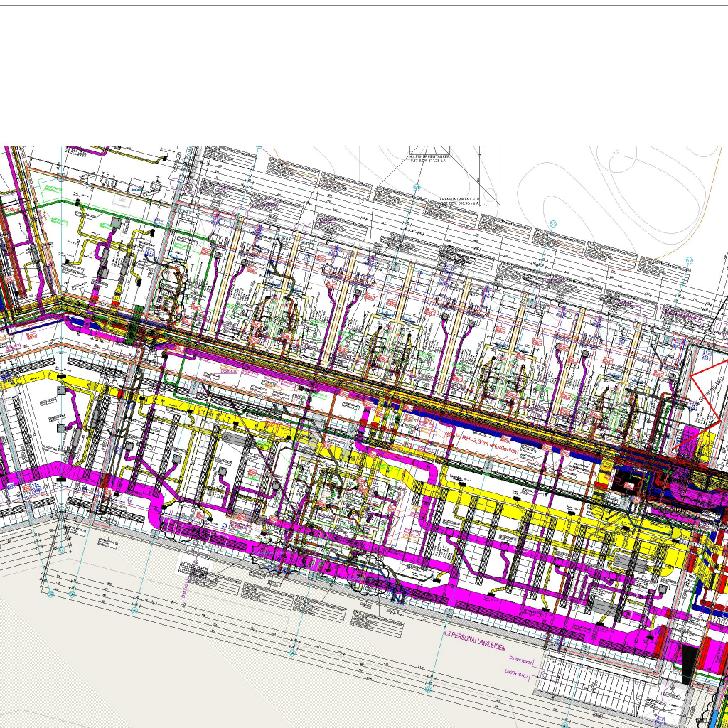Click the blank white area above drawing
The image size is (728, 728).
355,71
